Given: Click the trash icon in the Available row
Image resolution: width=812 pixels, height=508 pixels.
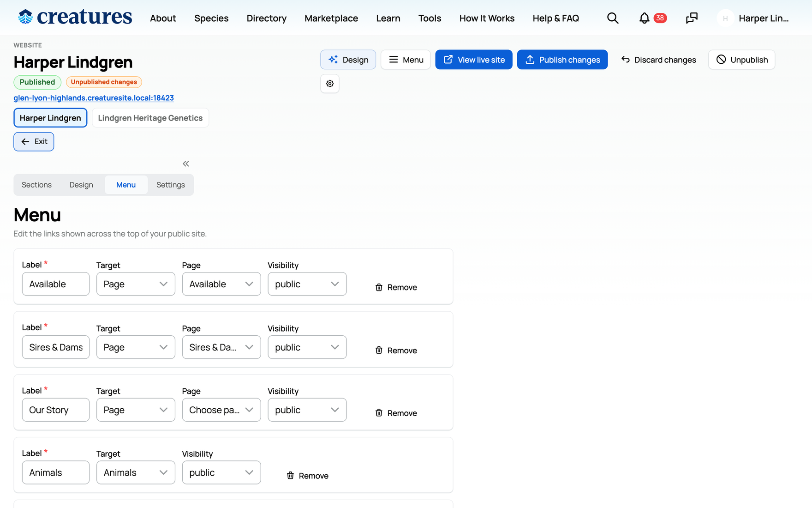Looking at the screenshot, I should pos(379,287).
